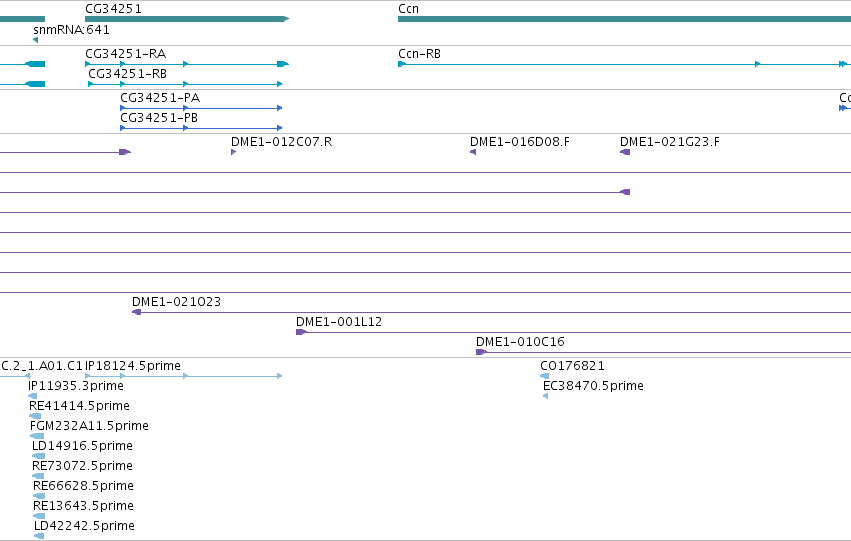Viewport: 851px width, 541px height.
Task: Select the DME1-016D08.F feature label
Action: (x=519, y=142)
